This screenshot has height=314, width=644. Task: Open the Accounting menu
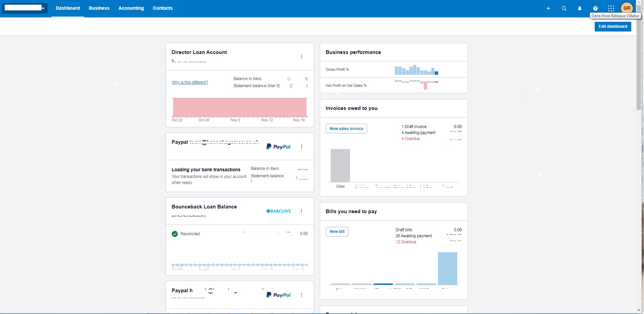(131, 8)
